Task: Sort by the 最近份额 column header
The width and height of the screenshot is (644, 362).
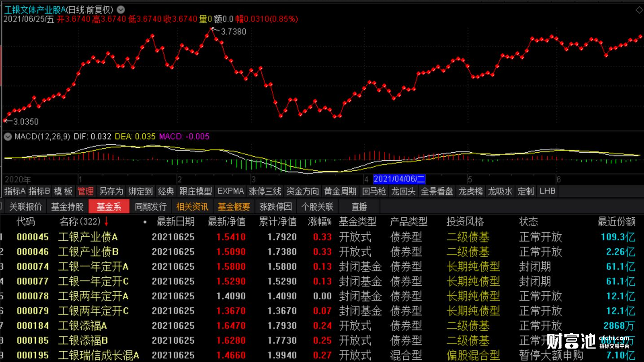Action: click(x=617, y=222)
